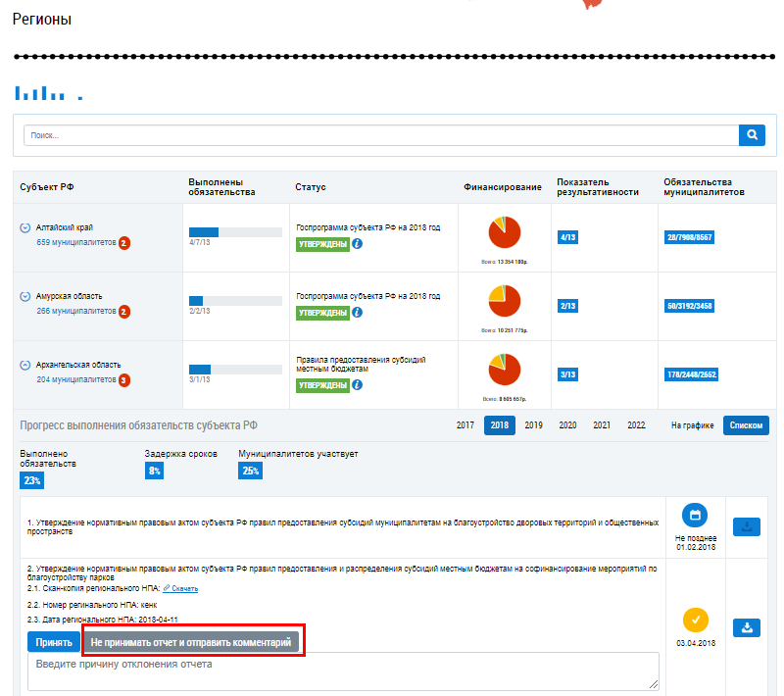Click info icon in Амурская область status
The height and width of the screenshot is (696, 784).
[358, 313]
